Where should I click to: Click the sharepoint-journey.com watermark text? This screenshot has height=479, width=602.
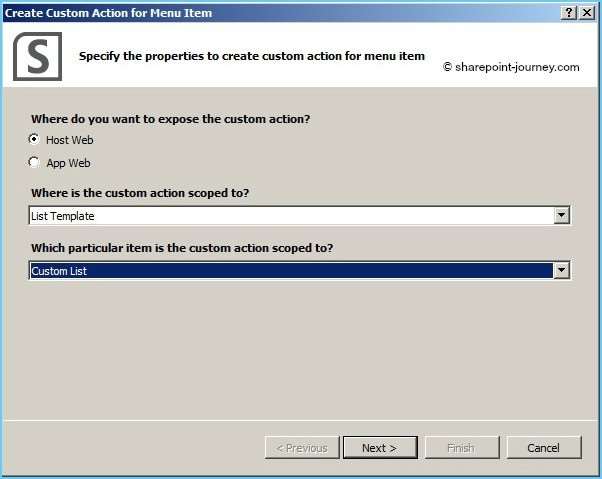point(511,67)
